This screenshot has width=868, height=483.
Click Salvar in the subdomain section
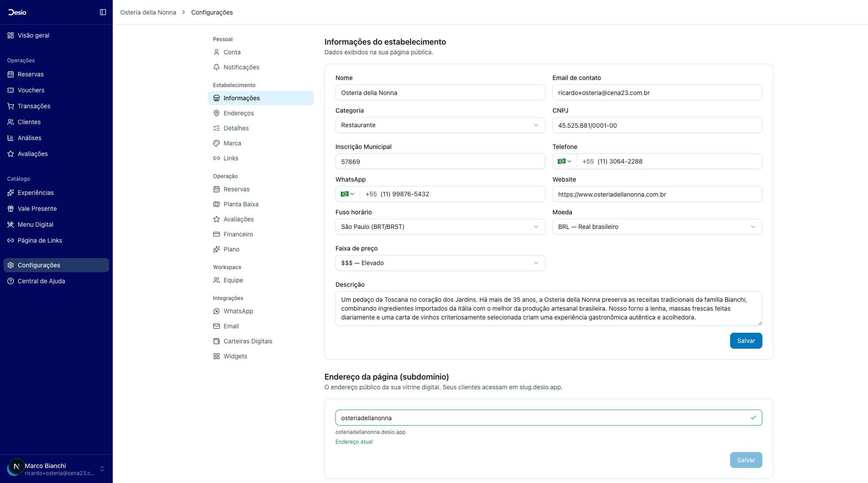tap(746, 460)
